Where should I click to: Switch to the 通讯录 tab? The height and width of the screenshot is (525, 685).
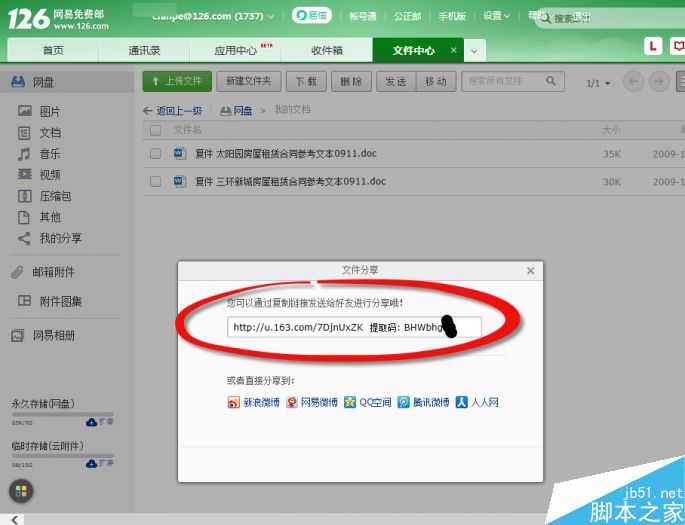click(x=145, y=50)
